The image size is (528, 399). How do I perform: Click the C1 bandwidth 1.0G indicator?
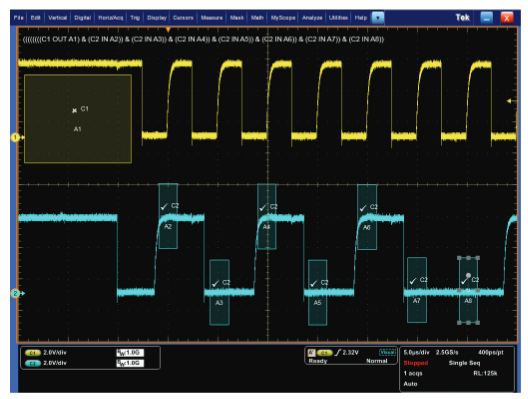130,353
